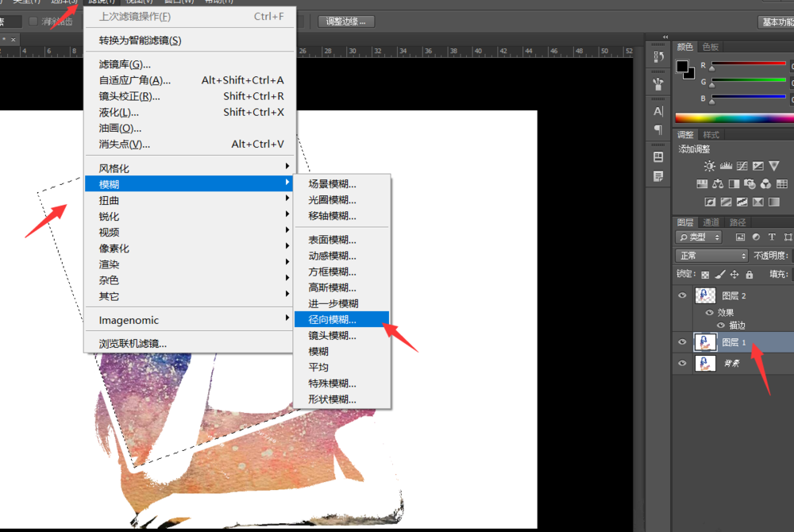Image resolution: width=794 pixels, height=532 pixels.
Task: Open the 正常 blend mode dropdown
Action: tap(711, 256)
